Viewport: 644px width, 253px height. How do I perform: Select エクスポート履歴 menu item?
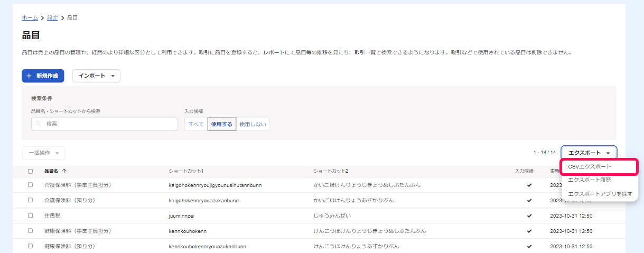[589, 180]
